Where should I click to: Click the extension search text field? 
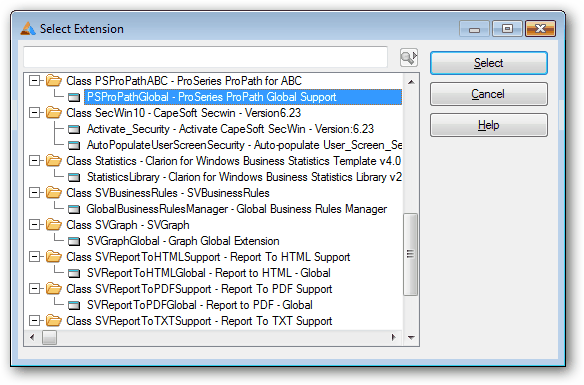[206, 57]
